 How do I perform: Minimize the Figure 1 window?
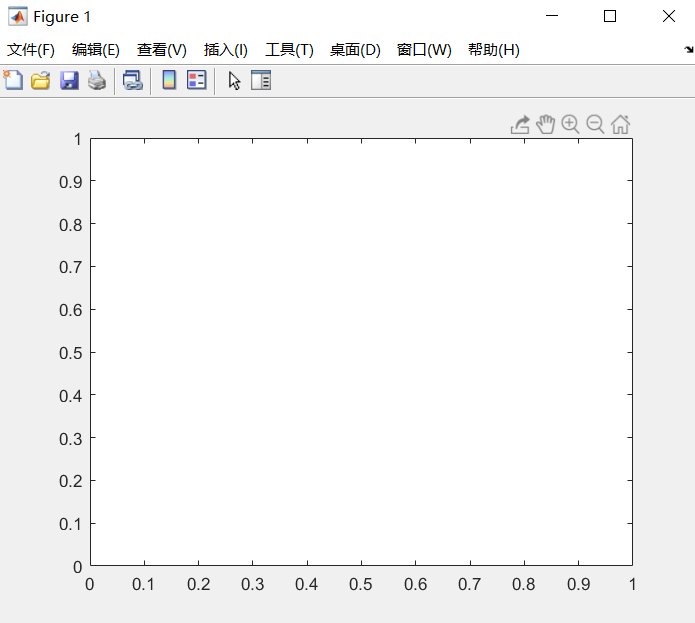pyautogui.click(x=552, y=16)
